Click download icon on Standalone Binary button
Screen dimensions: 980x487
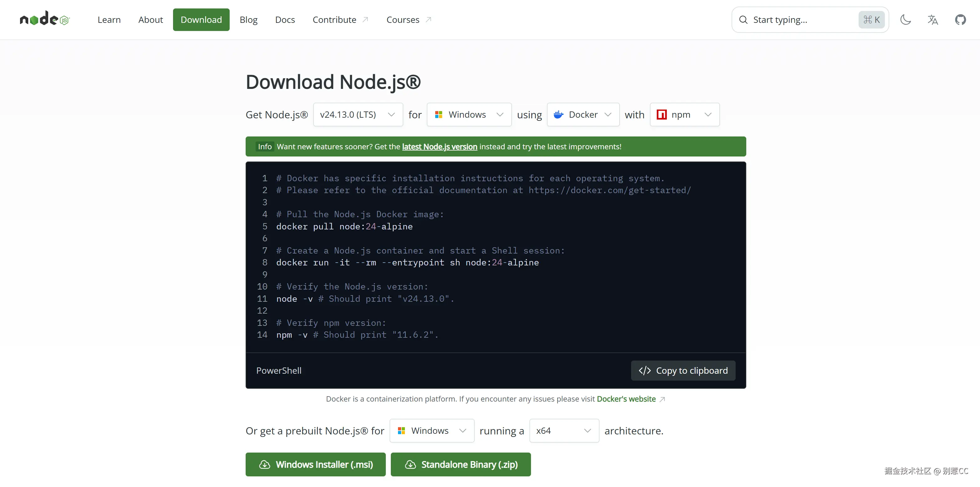(410, 464)
